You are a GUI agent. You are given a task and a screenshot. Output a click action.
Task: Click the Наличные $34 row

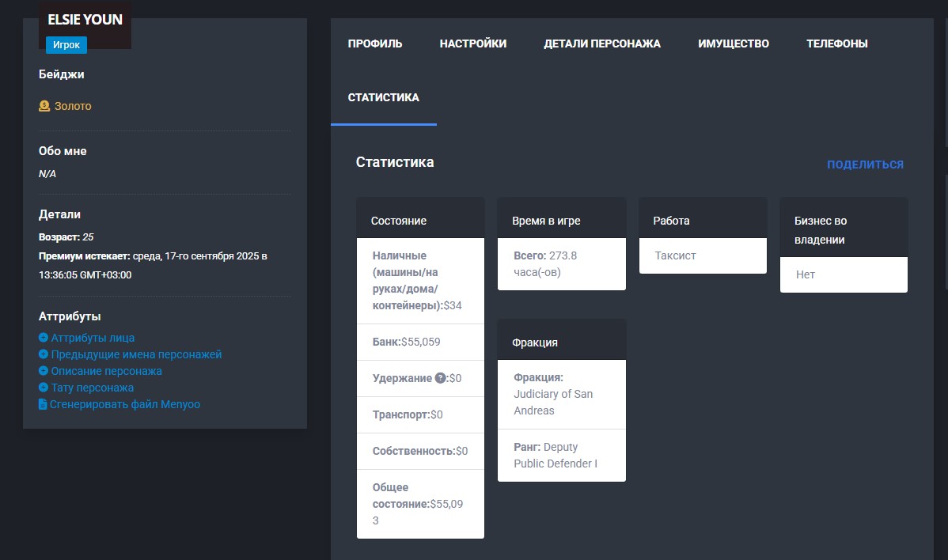point(420,281)
